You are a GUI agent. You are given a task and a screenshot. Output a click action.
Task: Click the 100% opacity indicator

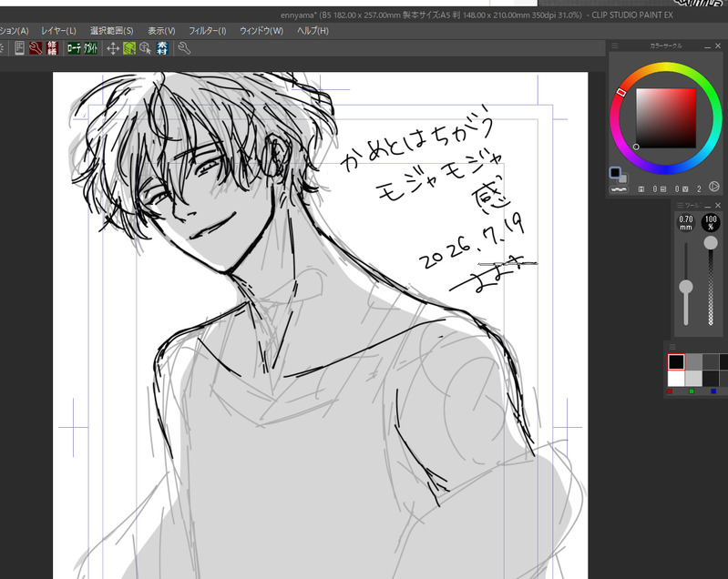tap(711, 223)
